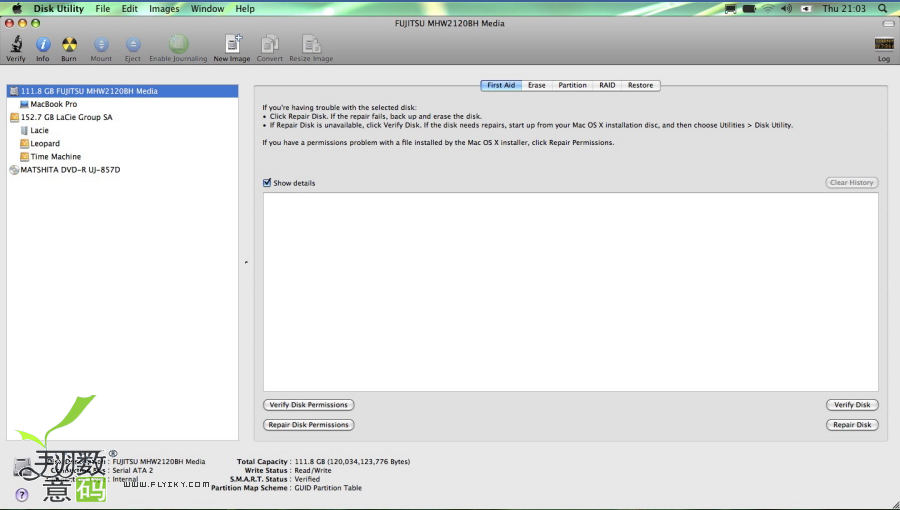Click the Write Status 'Read/Write' value
The image size is (900, 510).
click(x=313, y=470)
